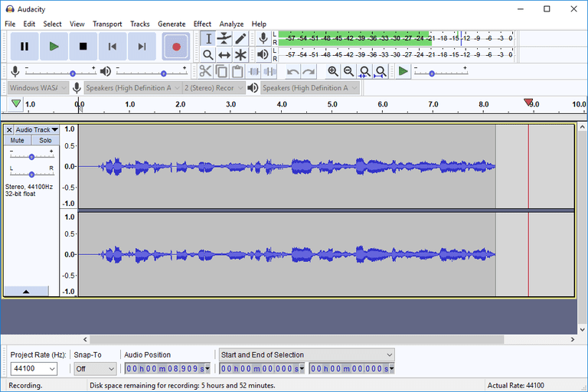The image size is (588, 392).
Task: Open the 2 (Stereo) Recording channels dropdown
Action: click(214, 88)
